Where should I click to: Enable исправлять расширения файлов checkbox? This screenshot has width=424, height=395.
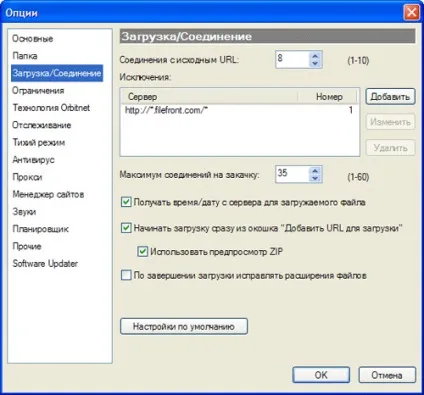[x=126, y=275]
